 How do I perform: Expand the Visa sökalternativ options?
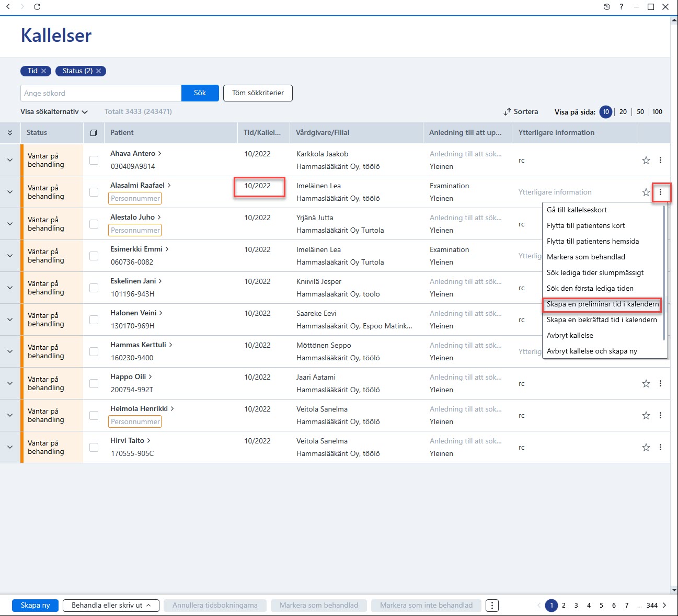pyautogui.click(x=54, y=112)
